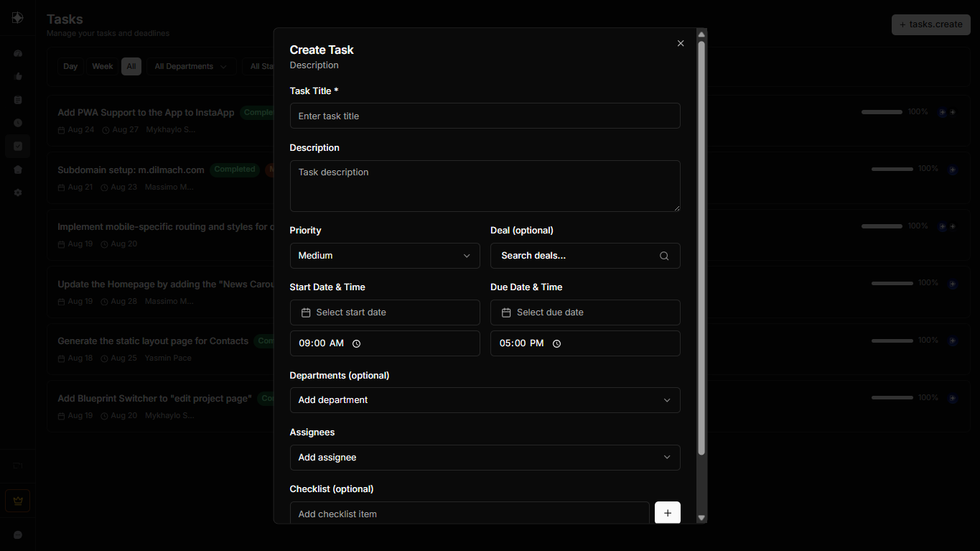Open task 'Generate the static layout page for Contacts'
Image resolution: width=980 pixels, height=551 pixels.
pyautogui.click(x=153, y=341)
